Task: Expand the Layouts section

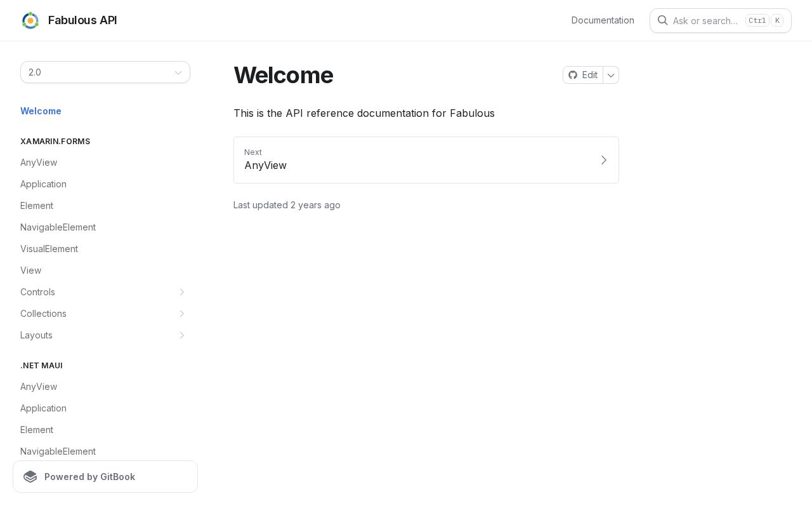Action: coord(181,335)
